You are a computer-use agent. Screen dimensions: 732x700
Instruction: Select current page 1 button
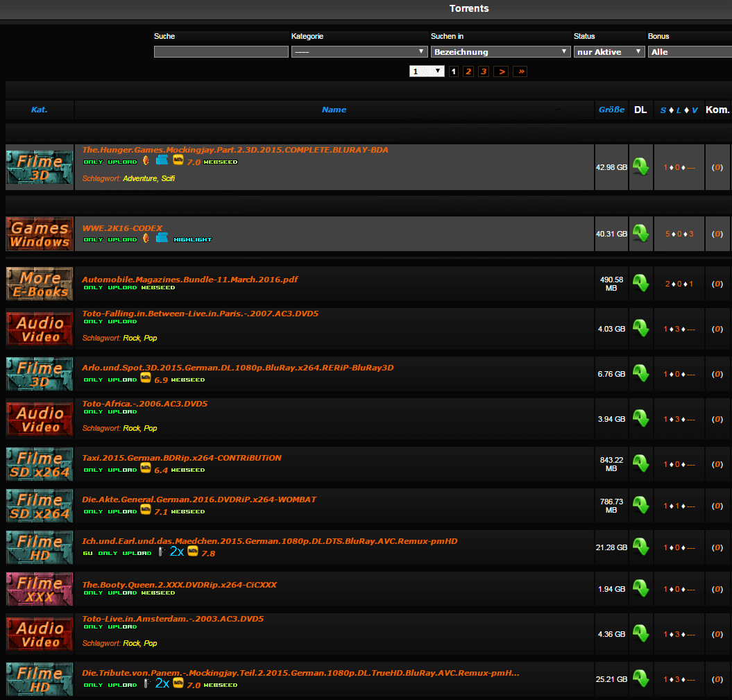tap(453, 71)
